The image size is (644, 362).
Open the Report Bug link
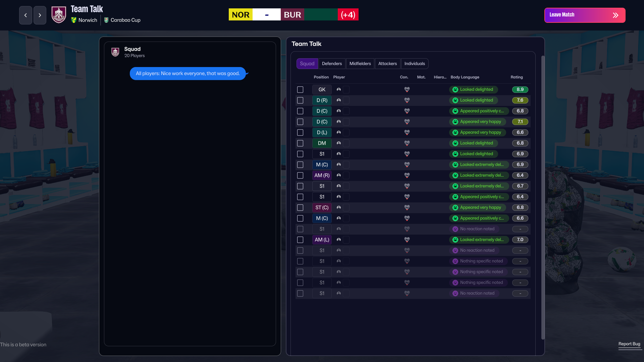(629, 344)
